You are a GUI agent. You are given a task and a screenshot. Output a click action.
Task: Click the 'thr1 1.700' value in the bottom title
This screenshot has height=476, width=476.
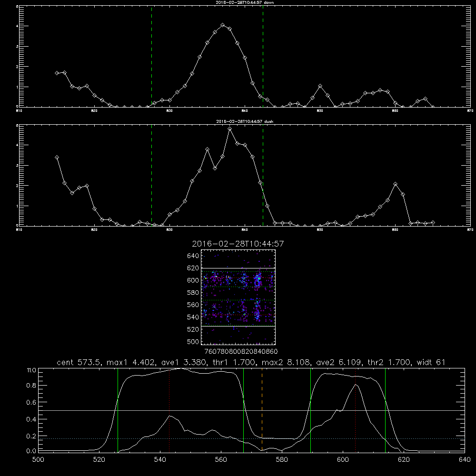[x=234, y=362]
